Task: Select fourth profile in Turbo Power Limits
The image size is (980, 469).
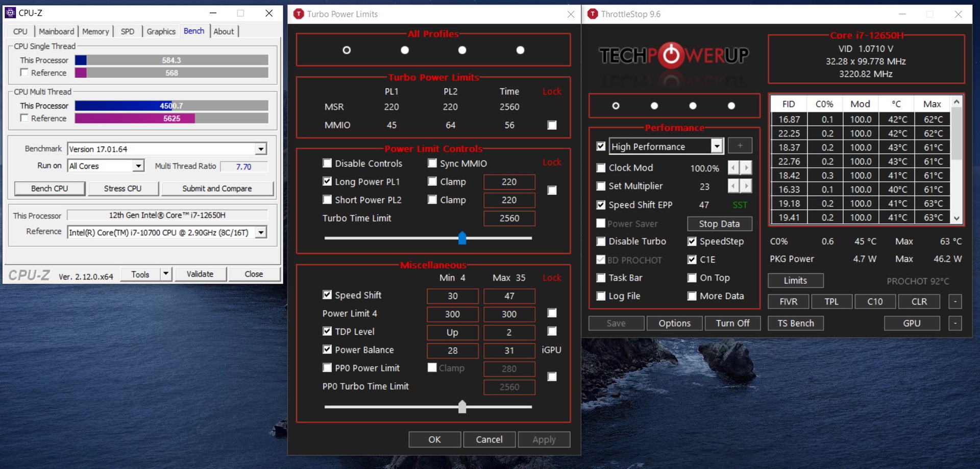Action: (x=520, y=50)
